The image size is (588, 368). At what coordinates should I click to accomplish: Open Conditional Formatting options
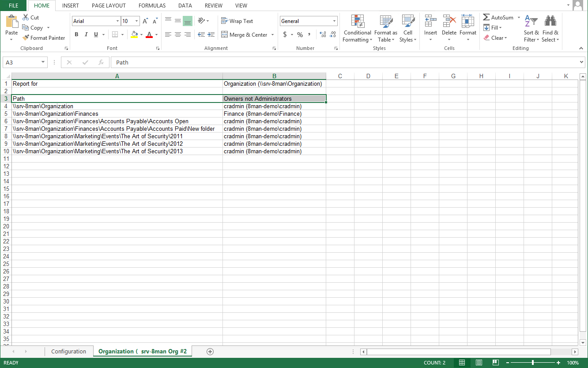point(357,29)
